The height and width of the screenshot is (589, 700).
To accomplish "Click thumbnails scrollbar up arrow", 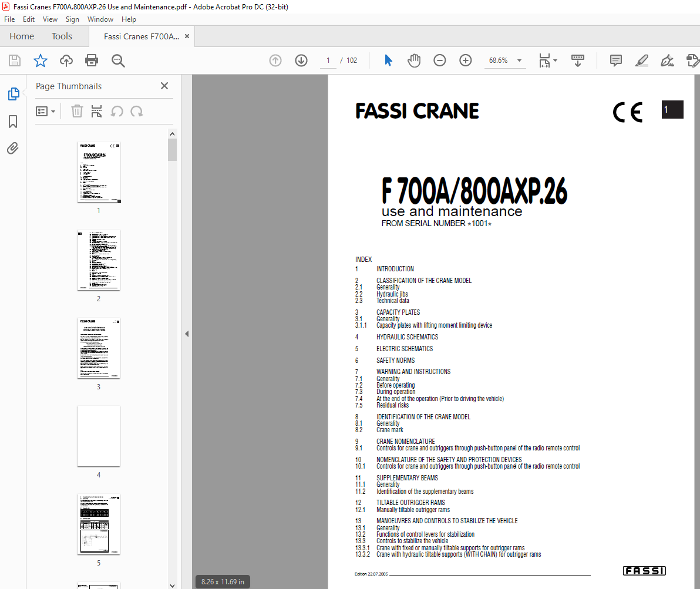I will (172, 134).
